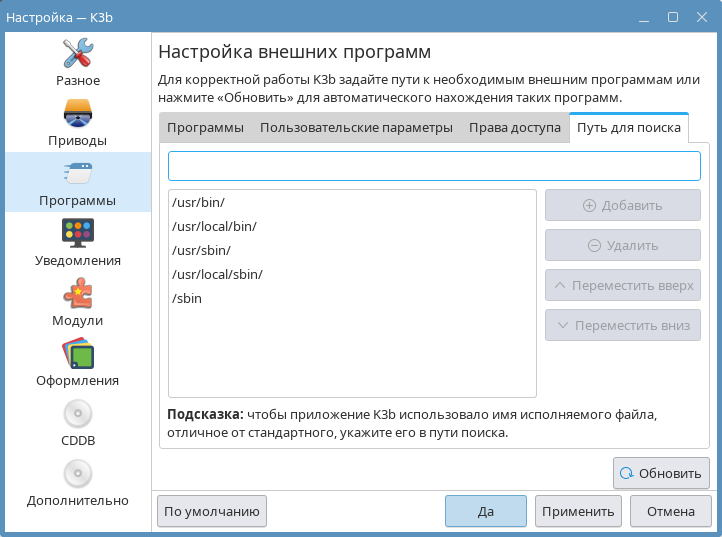This screenshot has height=537, width=722.
Task: Switch to the Права доступа tab
Action: coord(514,128)
